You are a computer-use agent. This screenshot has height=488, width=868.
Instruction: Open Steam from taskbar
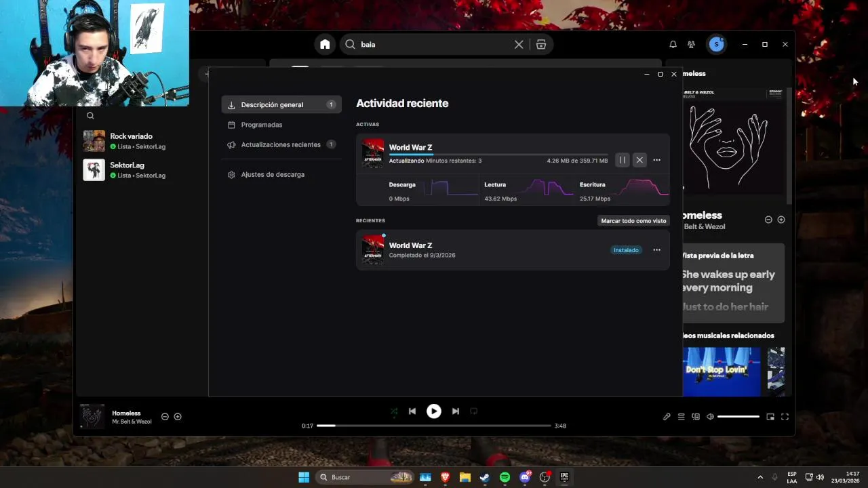(x=484, y=477)
